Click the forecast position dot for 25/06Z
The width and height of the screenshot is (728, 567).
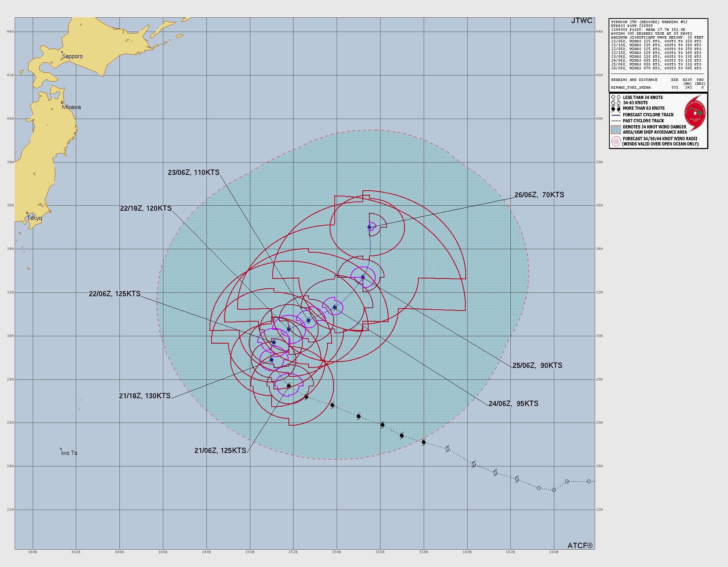pyautogui.click(x=362, y=277)
